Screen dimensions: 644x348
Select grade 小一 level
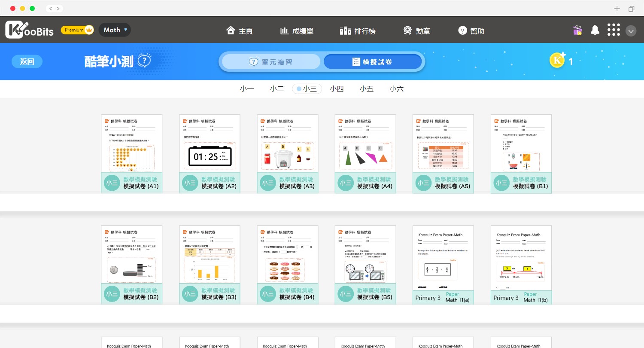tap(247, 89)
